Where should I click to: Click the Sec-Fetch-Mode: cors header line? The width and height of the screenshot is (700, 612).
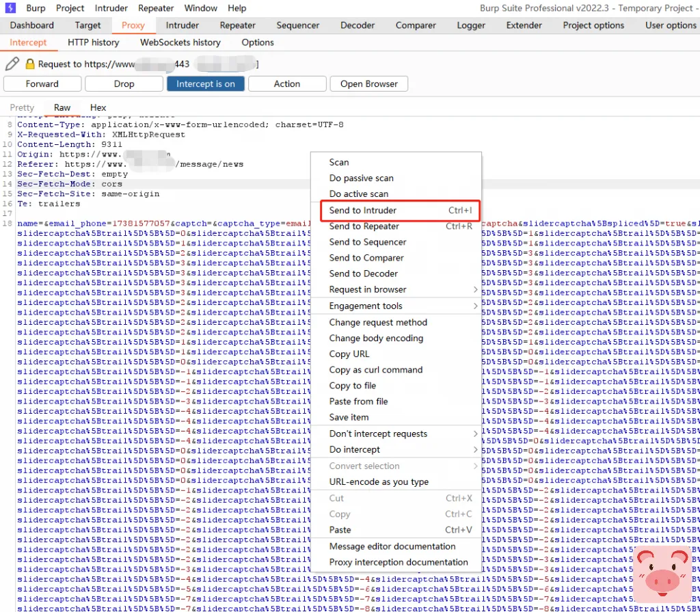(70, 184)
